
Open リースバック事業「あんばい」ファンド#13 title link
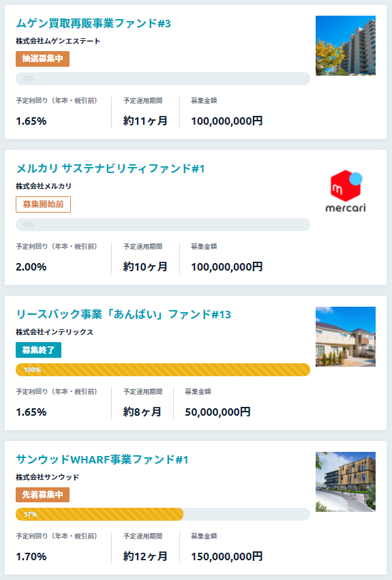(x=123, y=314)
